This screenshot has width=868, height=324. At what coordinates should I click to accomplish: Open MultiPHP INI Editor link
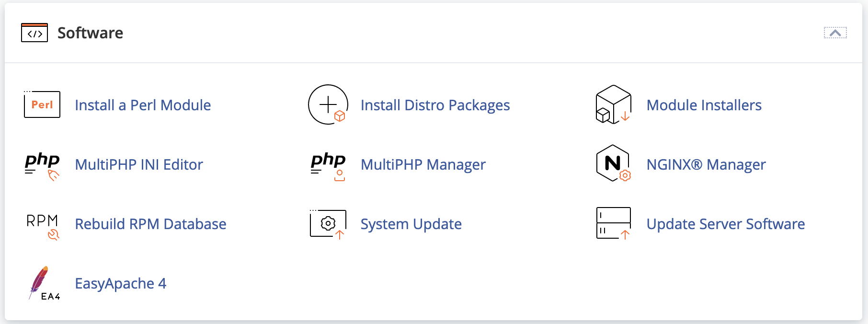(x=139, y=164)
